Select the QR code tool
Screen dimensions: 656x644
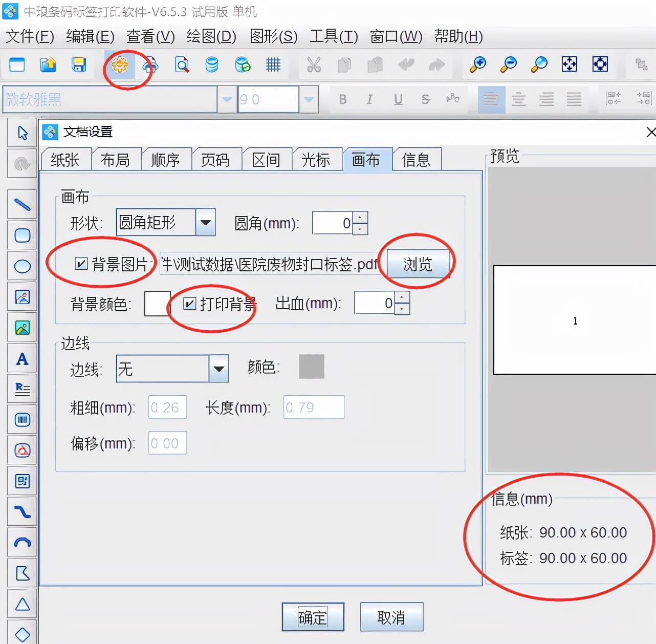click(22, 481)
